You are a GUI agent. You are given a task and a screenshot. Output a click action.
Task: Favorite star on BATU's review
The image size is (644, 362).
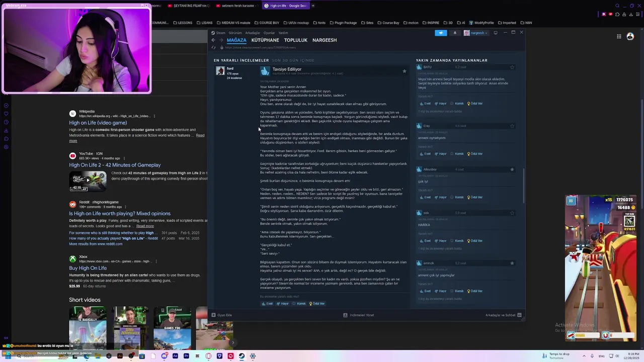512,67
